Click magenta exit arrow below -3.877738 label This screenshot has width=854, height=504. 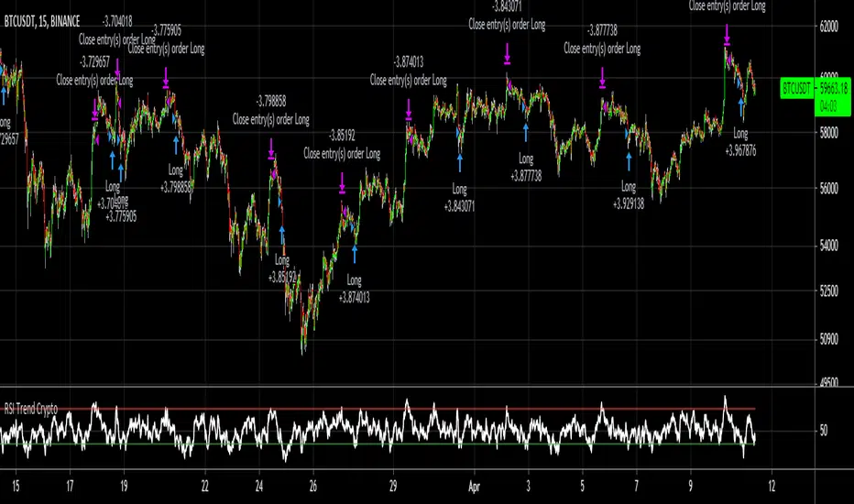602,78
